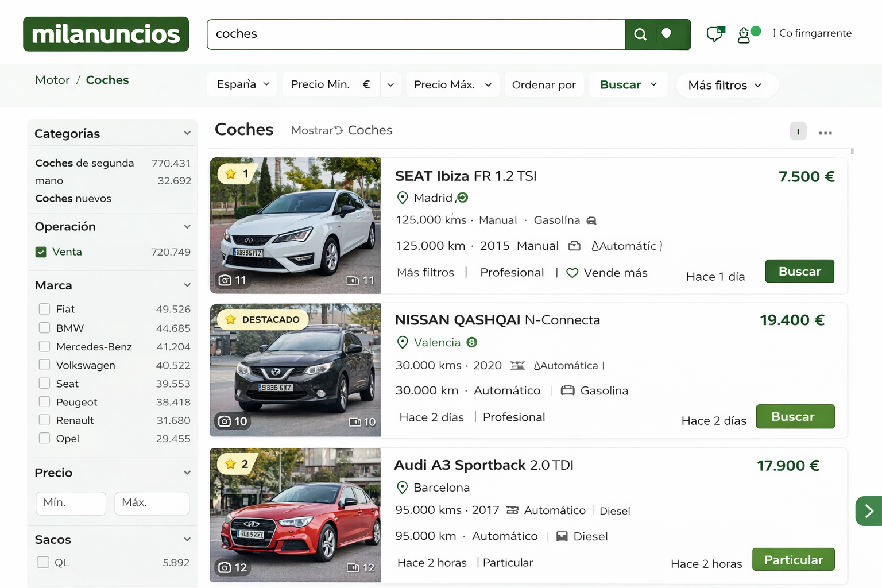Enable the Volkswagen brand filter checkbox
Viewport: 882px width, 588px height.
click(x=44, y=365)
